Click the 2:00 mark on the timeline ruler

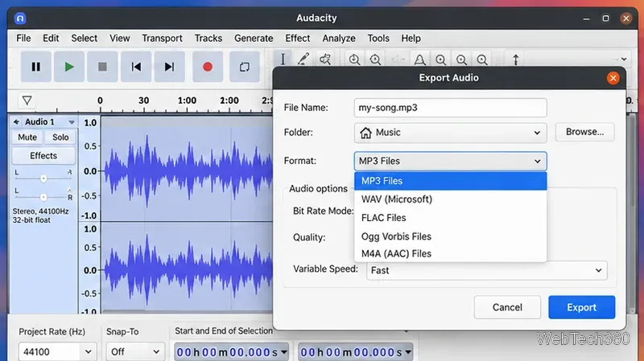(x=229, y=101)
